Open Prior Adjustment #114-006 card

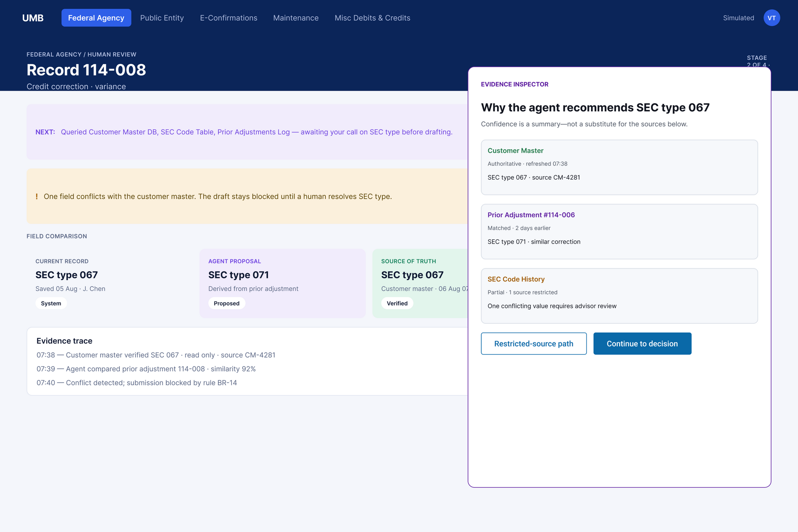pos(619,232)
